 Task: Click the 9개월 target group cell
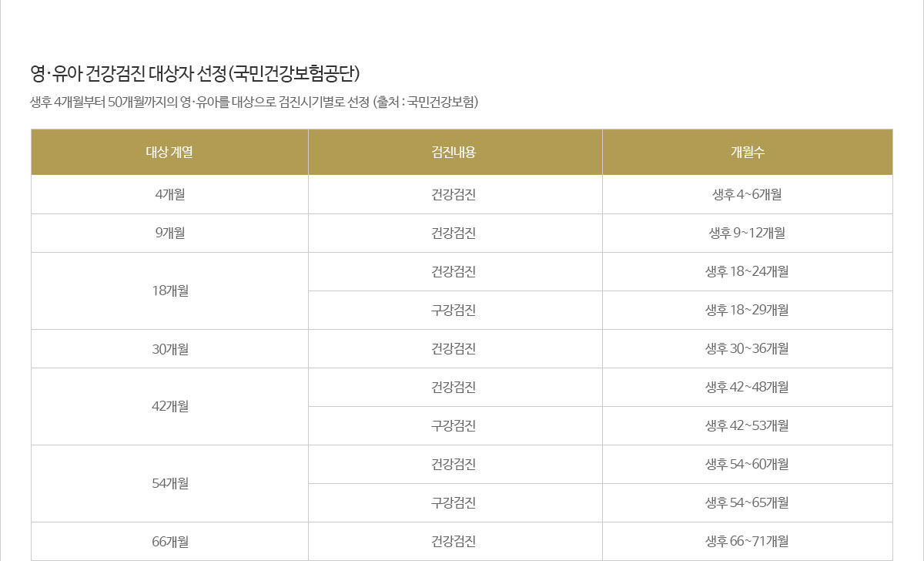tap(169, 233)
